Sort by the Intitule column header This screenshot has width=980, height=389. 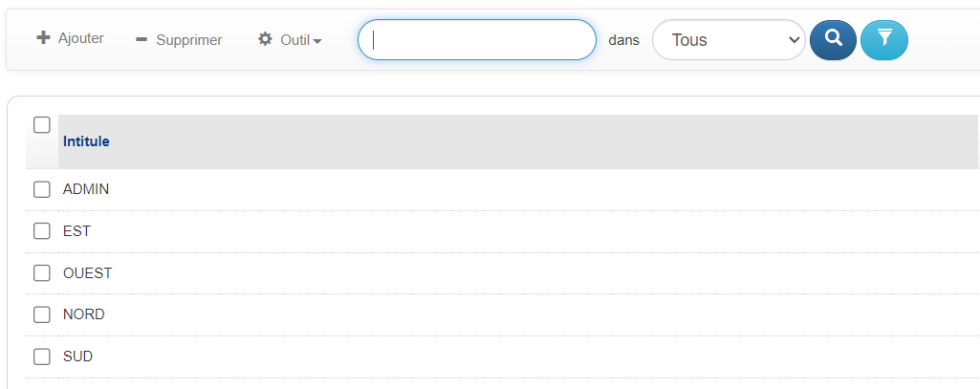[86, 141]
